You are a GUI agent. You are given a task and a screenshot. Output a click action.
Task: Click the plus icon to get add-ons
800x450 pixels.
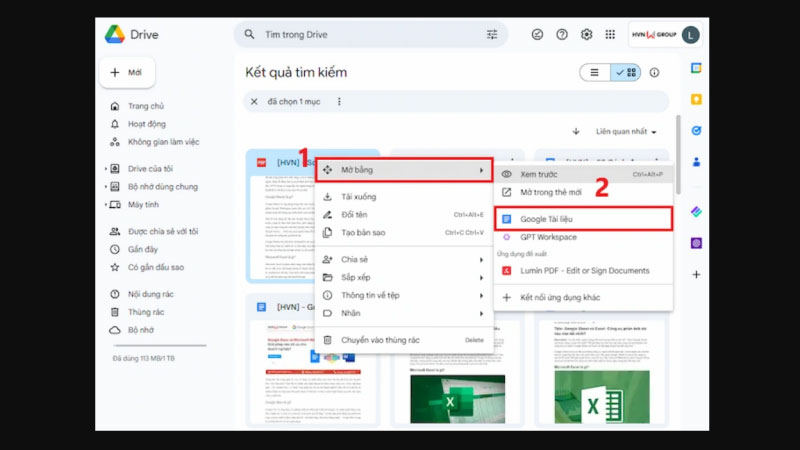coord(696,274)
